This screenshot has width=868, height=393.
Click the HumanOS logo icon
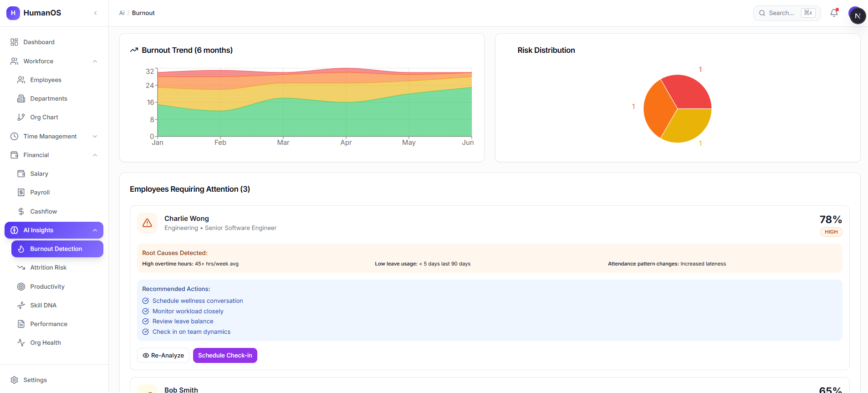click(x=13, y=13)
